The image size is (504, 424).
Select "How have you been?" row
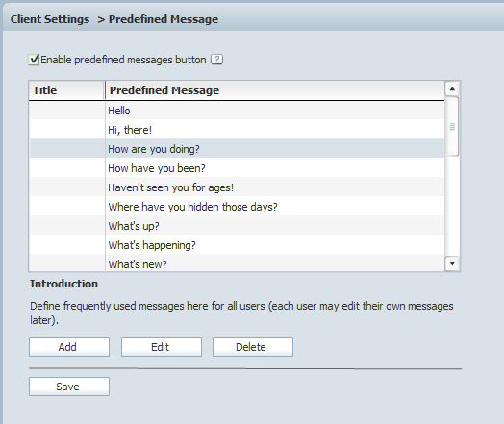237,168
